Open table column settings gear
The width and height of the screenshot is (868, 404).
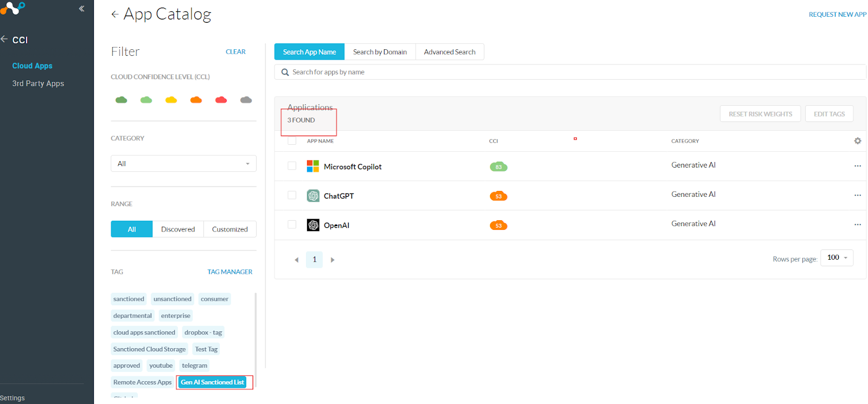[858, 140]
